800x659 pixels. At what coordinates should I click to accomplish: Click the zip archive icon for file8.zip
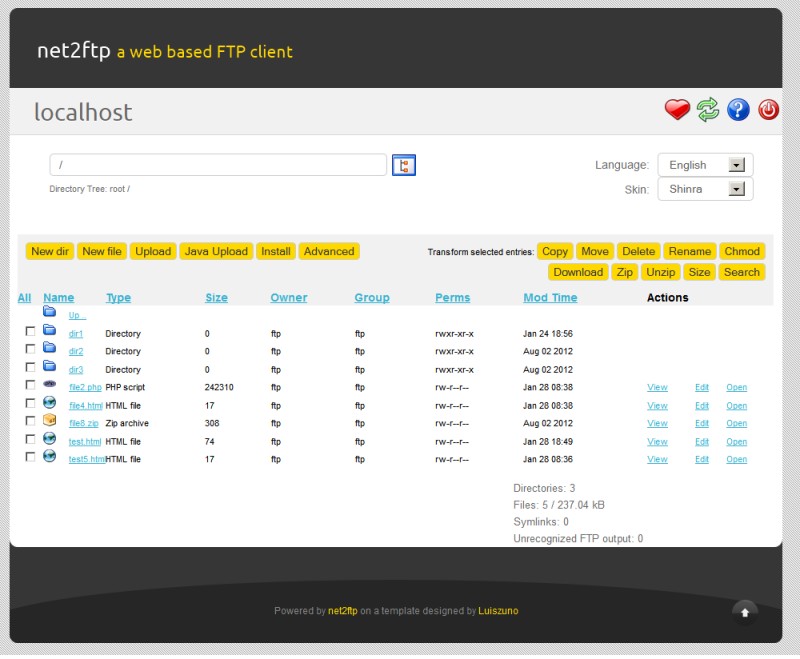49,421
